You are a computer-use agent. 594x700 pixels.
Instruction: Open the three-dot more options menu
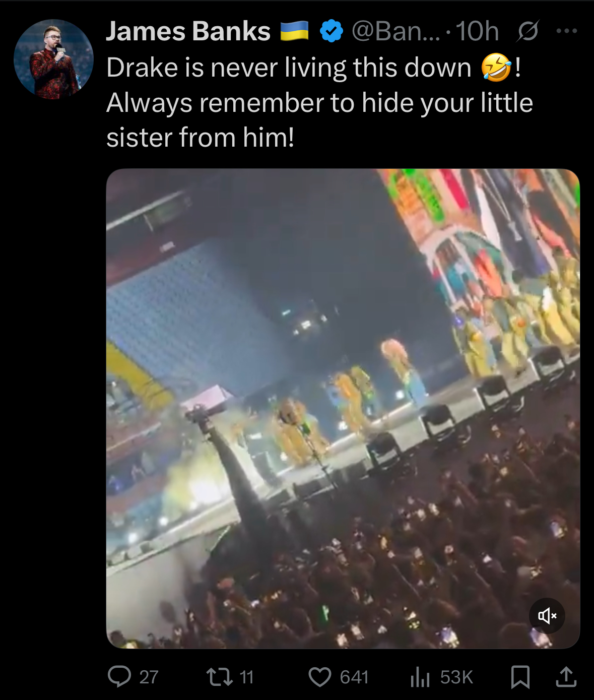[x=567, y=31]
